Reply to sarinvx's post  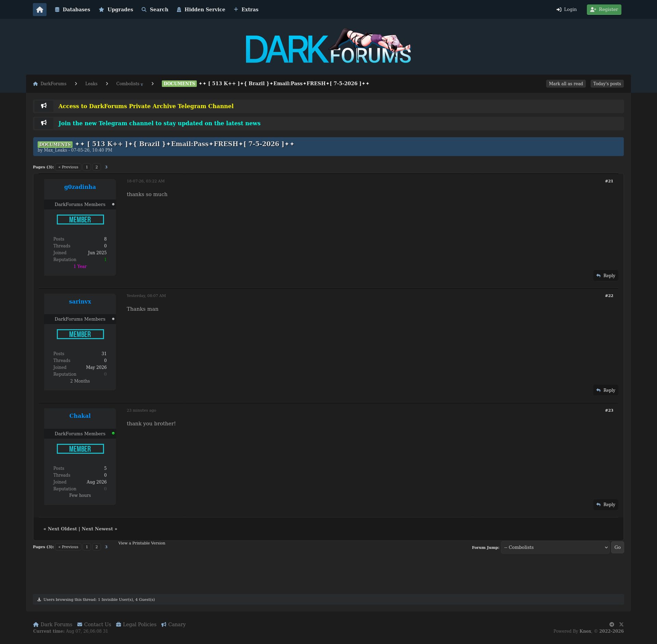tap(606, 390)
